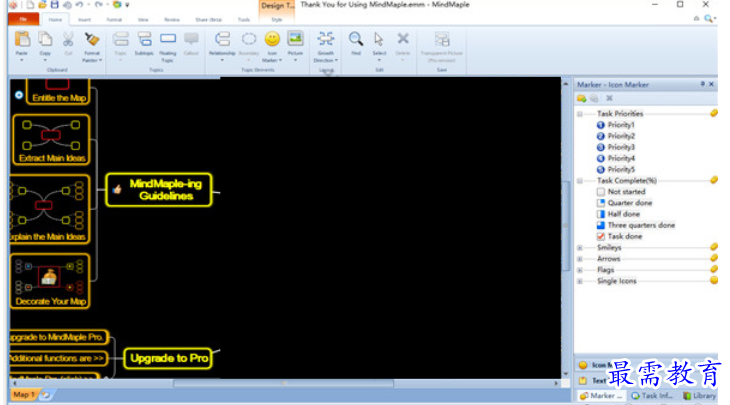
Task: Switch to the Task Info panel tab
Action: [653, 396]
